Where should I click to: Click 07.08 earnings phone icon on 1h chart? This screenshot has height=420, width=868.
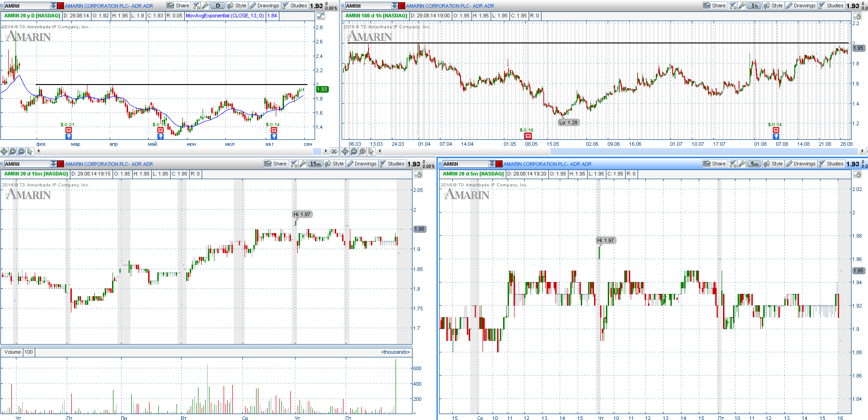pos(776,130)
